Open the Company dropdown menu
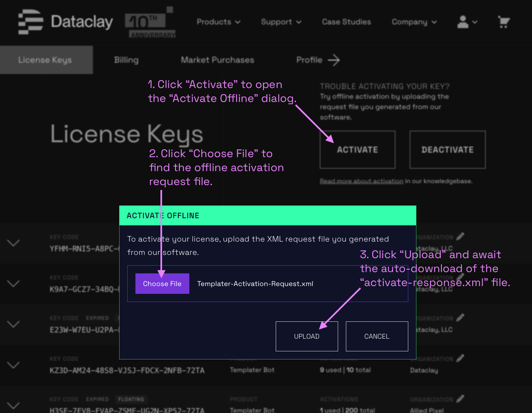Image resolution: width=532 pixels, height=413 pixels. click(414, 22)
